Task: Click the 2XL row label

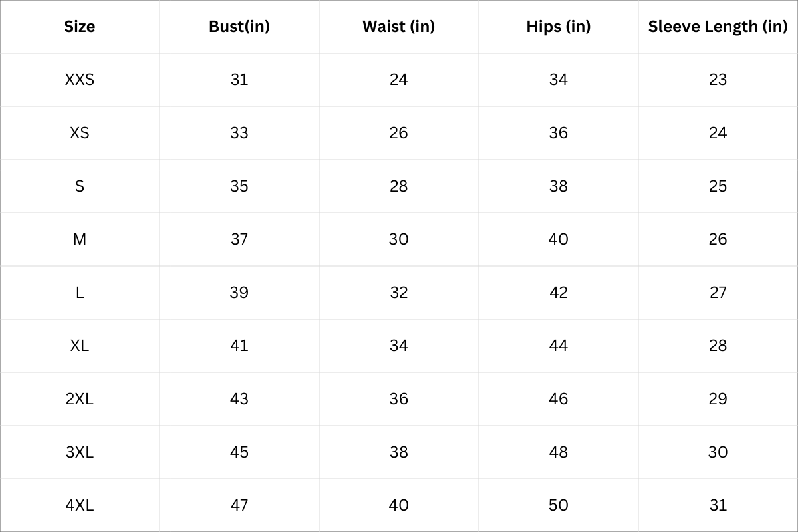Action: pos(80,399)
